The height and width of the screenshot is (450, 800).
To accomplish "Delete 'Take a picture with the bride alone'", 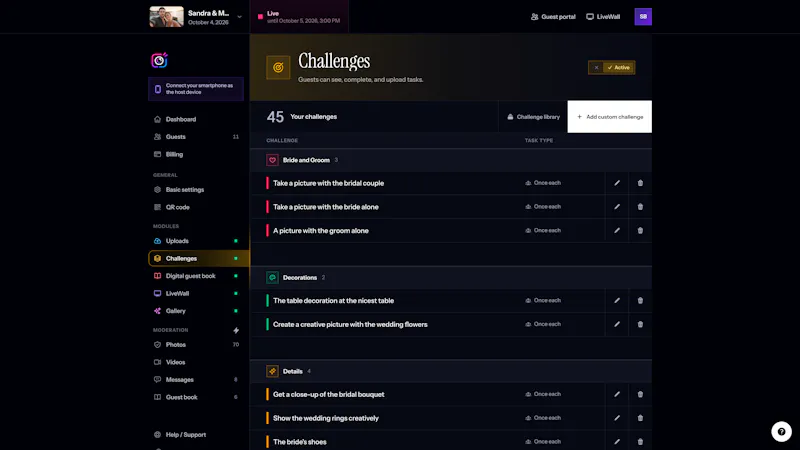I will point(640,207).
